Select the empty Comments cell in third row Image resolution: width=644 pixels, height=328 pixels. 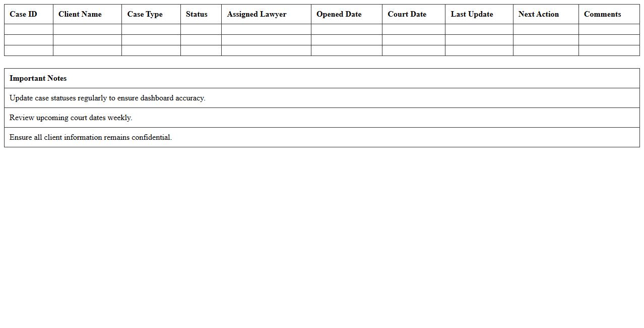pyautogui.click(x=609, y=50)
